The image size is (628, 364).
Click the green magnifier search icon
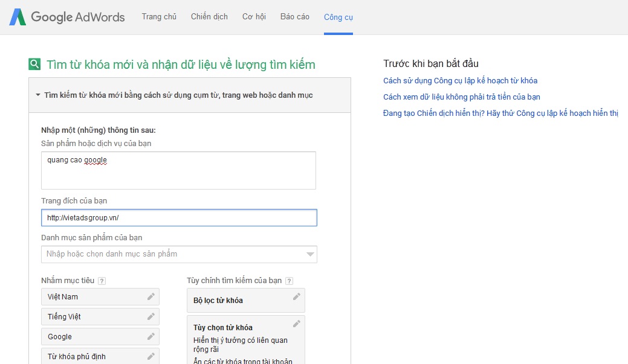(x=34, y=64)
